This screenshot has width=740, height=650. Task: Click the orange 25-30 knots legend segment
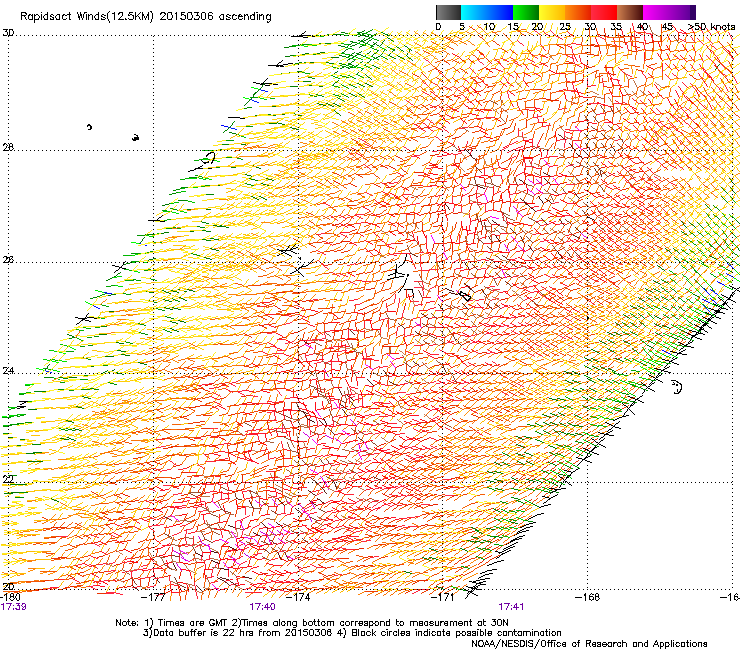(578, 12)
